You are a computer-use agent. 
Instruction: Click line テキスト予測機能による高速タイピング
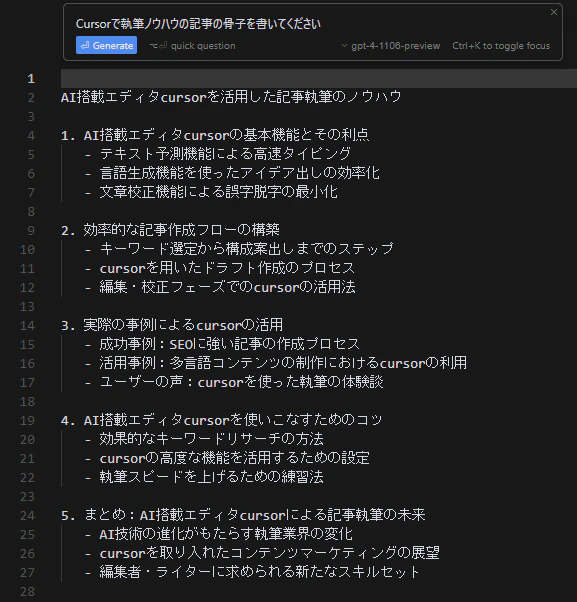[225, 154]
